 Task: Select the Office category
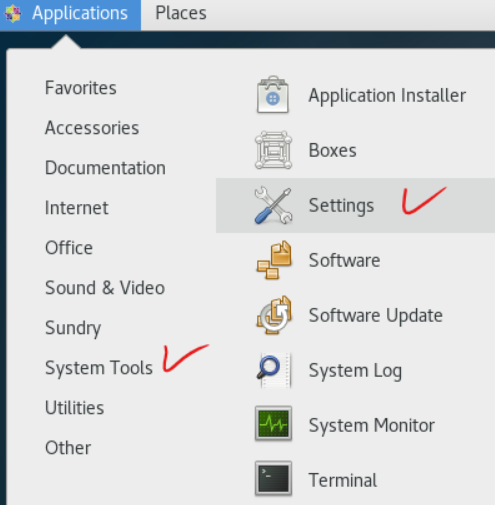69,248
